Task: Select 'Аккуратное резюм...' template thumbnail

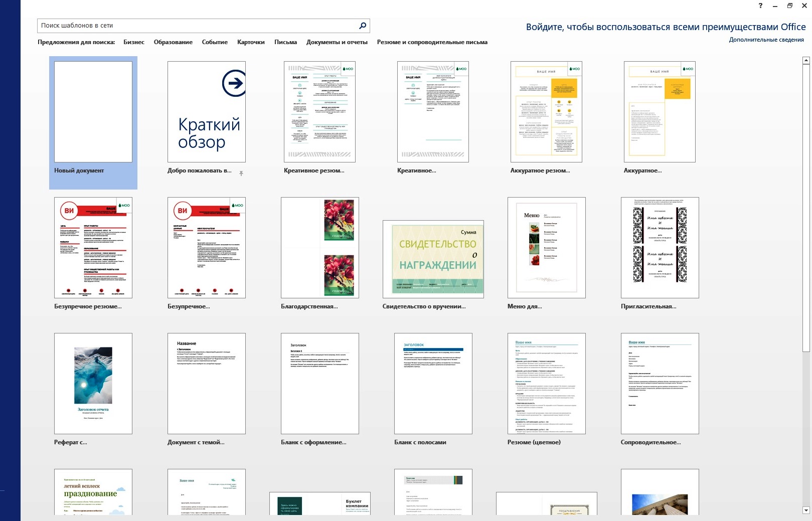Action: pyautogui.click(x=546, y=112)
